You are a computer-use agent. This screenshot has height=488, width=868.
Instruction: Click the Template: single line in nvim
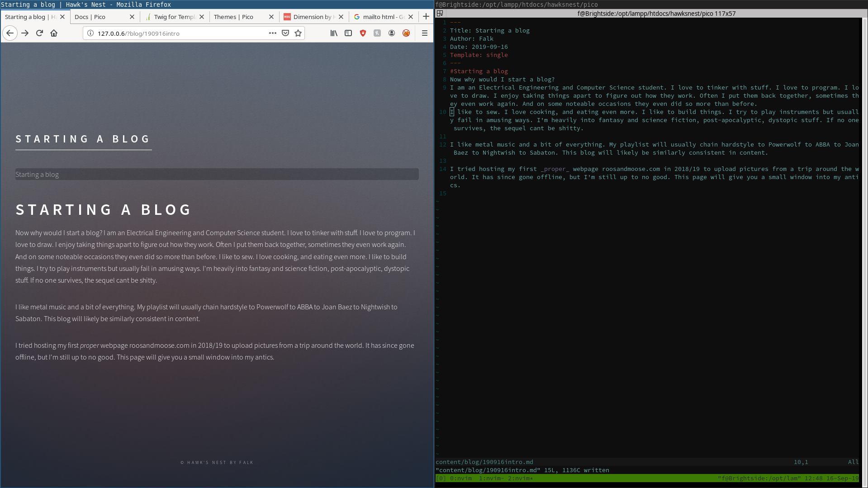coord(479,55)
